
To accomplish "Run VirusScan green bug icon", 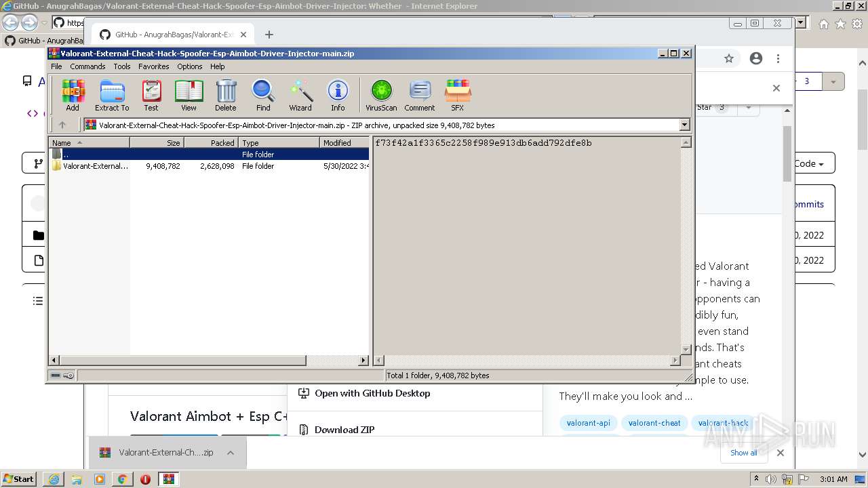I will 381,95.
